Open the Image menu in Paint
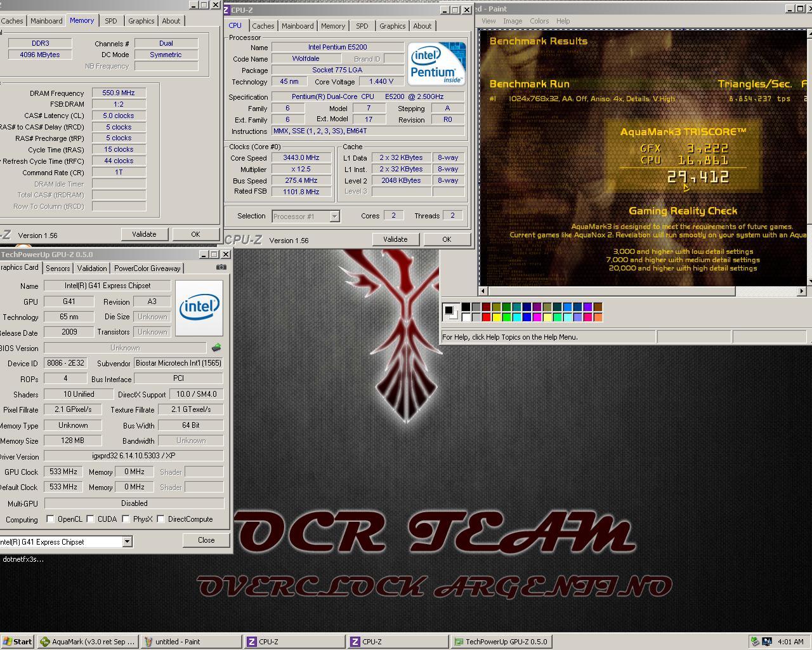812x650 pixels. (513, 21)
